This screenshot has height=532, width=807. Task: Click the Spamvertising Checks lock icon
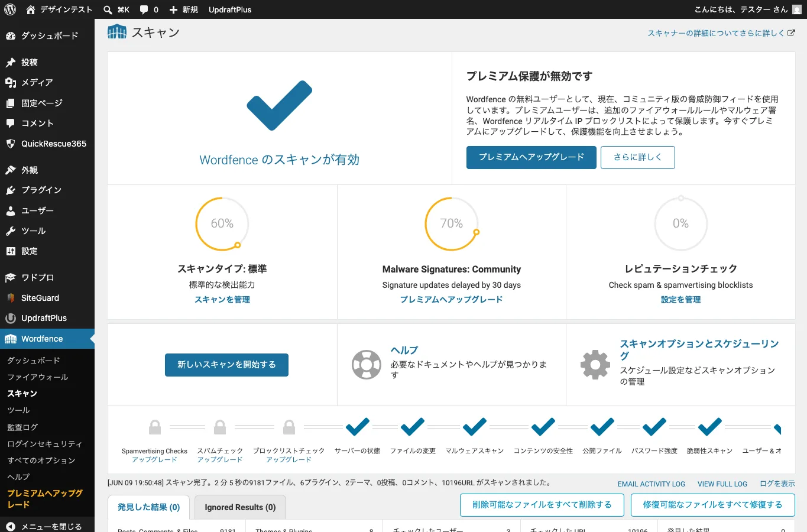[x=155, y=427]
